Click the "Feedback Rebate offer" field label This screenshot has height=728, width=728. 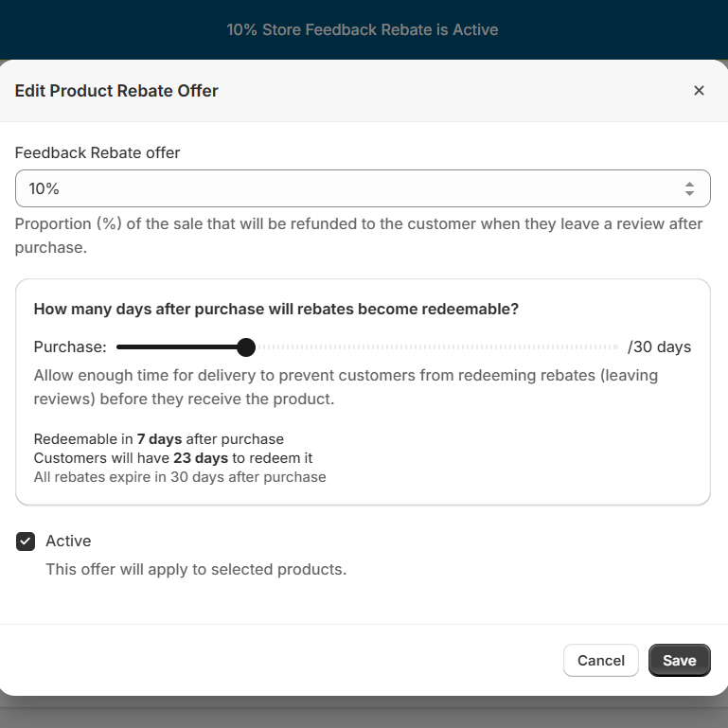point(98,152)
